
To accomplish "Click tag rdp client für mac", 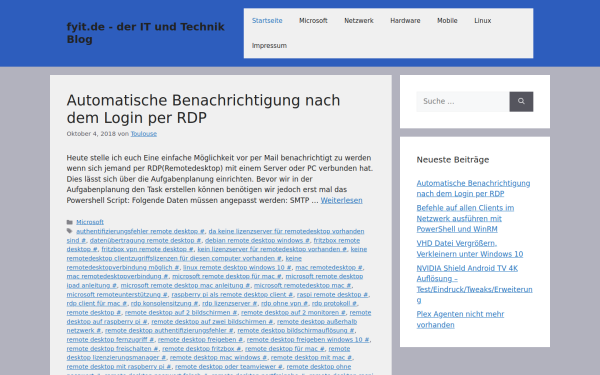I will tap(97, 303).
